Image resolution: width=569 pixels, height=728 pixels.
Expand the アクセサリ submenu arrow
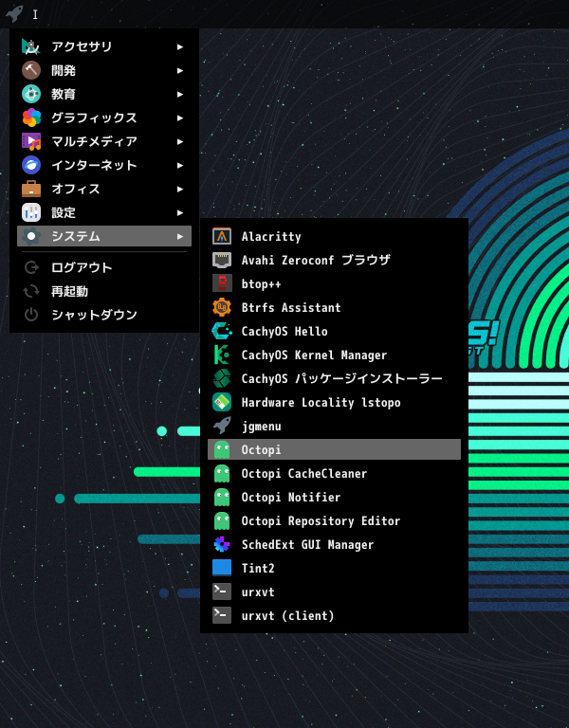tap(180, 46)
